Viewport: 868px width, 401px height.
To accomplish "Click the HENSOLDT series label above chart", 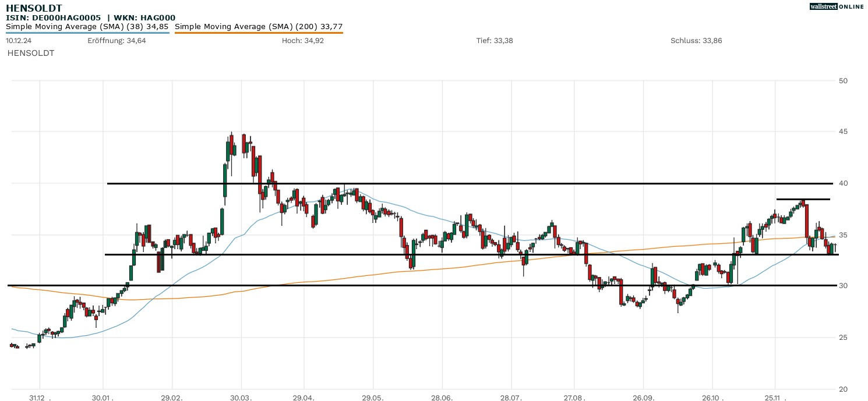I will [31, 53].
